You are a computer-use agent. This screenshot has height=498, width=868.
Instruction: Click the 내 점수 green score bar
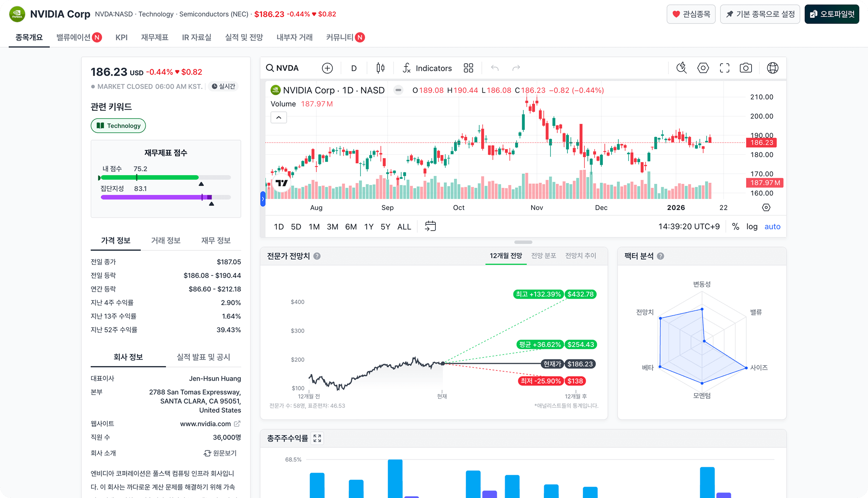pos(166,177)
